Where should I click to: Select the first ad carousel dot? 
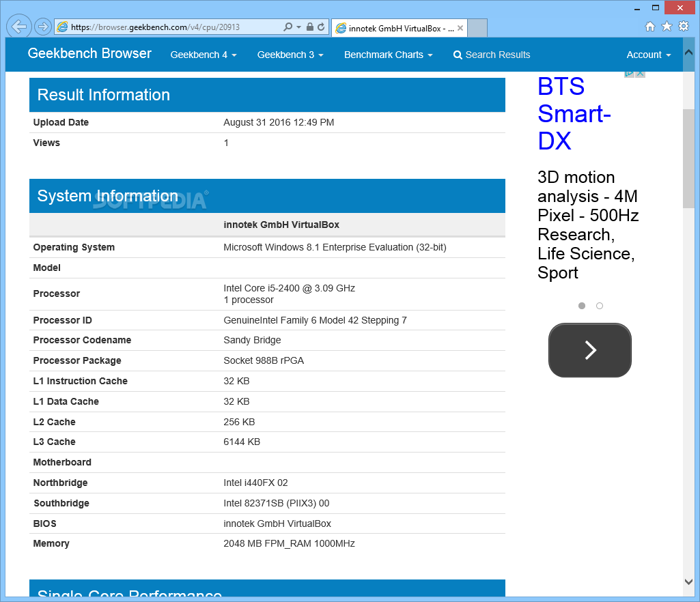point(582,306)
